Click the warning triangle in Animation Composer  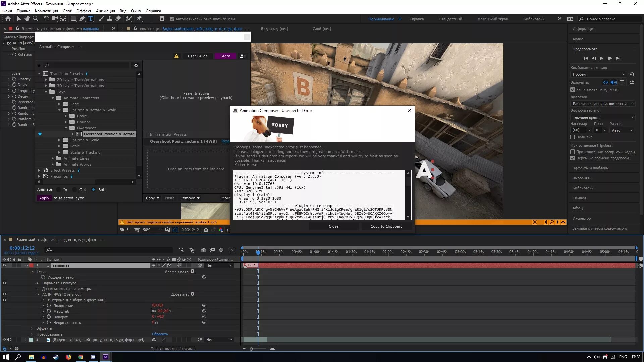pos(176,56)
